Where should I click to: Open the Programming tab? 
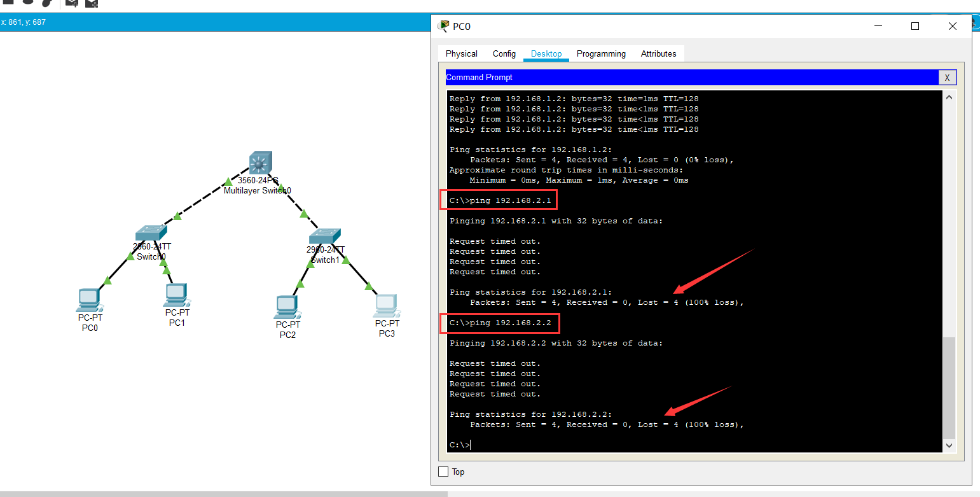tap(601, 54)
